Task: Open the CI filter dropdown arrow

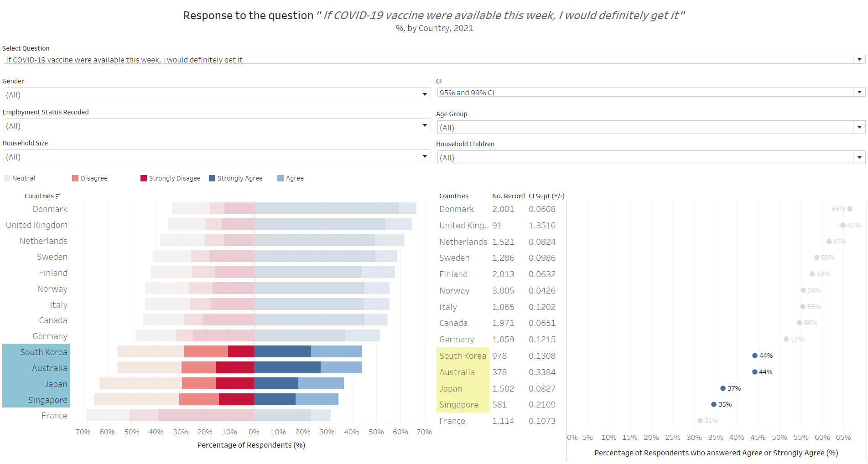Action: pos(859,93)
